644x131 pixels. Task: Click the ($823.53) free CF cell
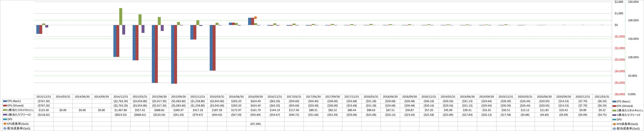[121, 115]
